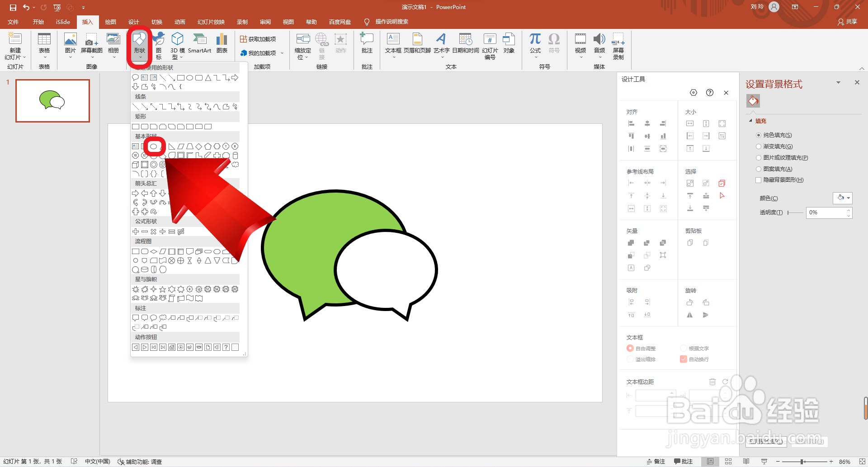Click the 共享 share button
The width and height of the screenshot is (868, 467).
click(847, 22)
